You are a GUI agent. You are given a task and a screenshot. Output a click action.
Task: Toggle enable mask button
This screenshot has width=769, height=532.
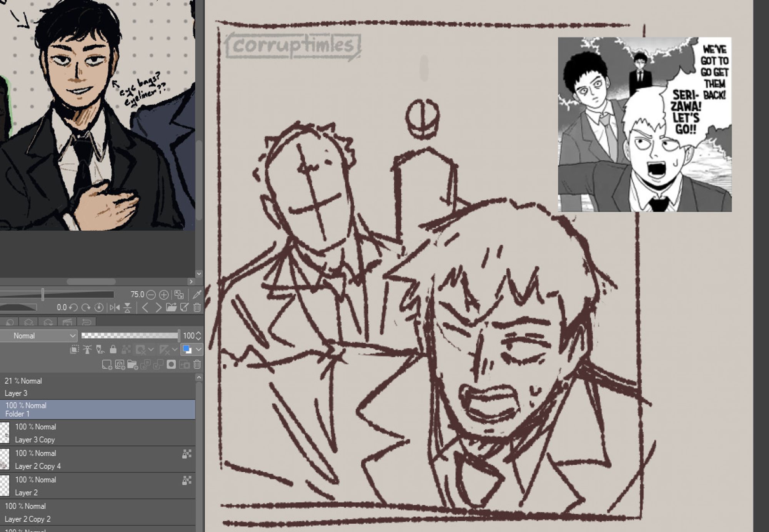(x=141, y=350)
